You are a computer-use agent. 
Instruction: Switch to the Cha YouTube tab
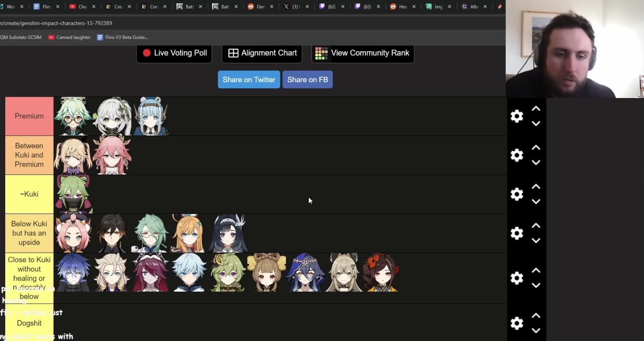click(x=82, y=6)
